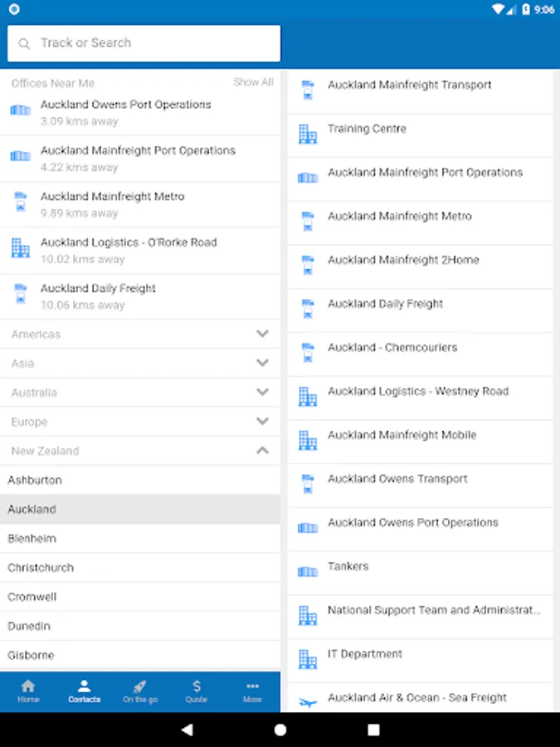The width and height of the screenshot is (560, 747).
Task: Expand the Europe region
Action: pyautogui.click(x=140, y=422)
